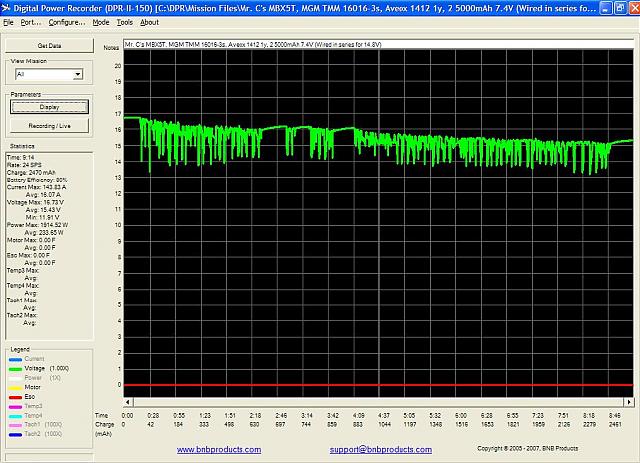Viewport: 640px width, 463px height.
Task: Open the Configure... menu
Action: (x=67, y=21)
